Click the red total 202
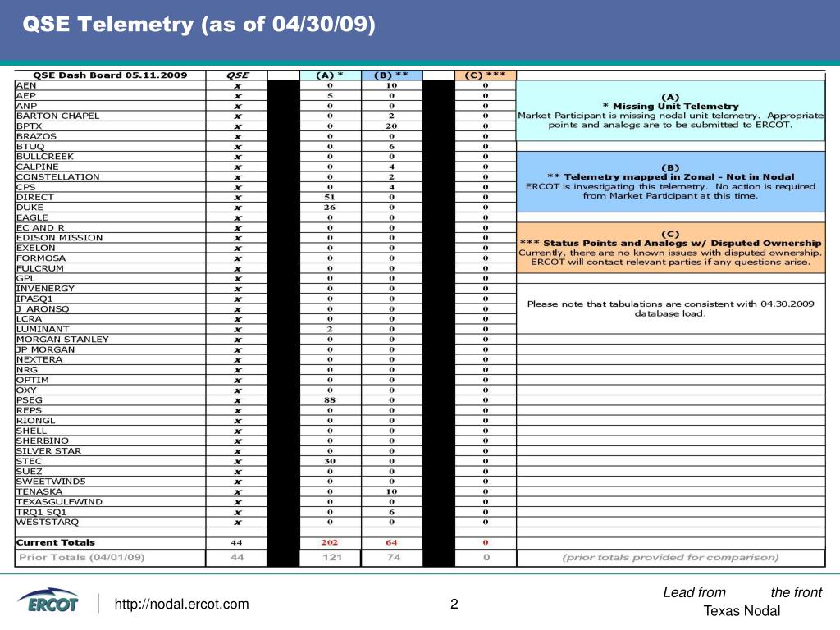The height and width of the screenshot is (630, 840). [x=330, y=543]
